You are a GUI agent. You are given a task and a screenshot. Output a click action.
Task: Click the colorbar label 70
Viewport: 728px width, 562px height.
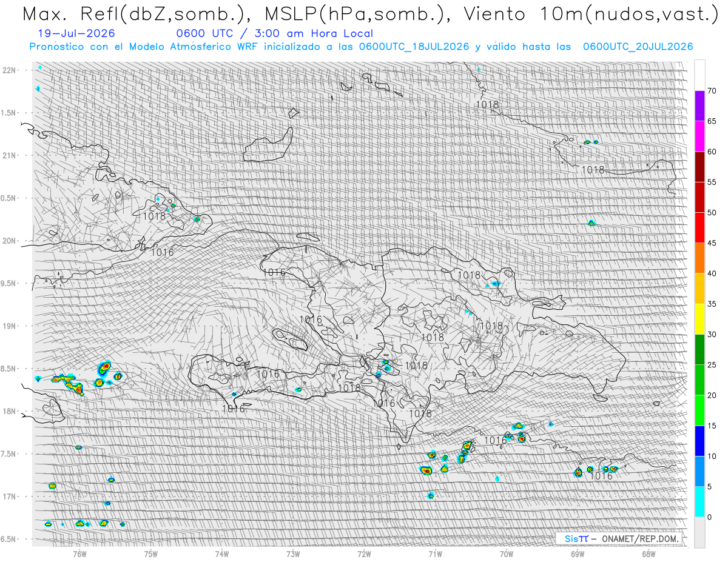(x=712, y=91)
